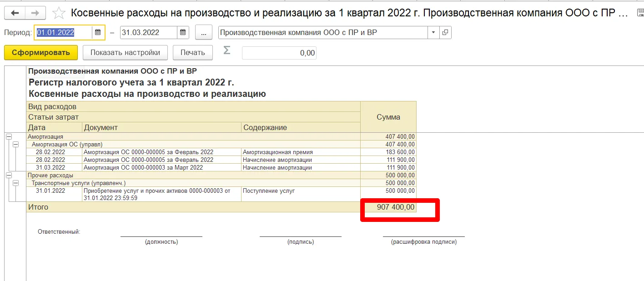Viewport: 644px width, 281px height.
Task: Click Показать настройки button
Action: (x=125, y=53)
